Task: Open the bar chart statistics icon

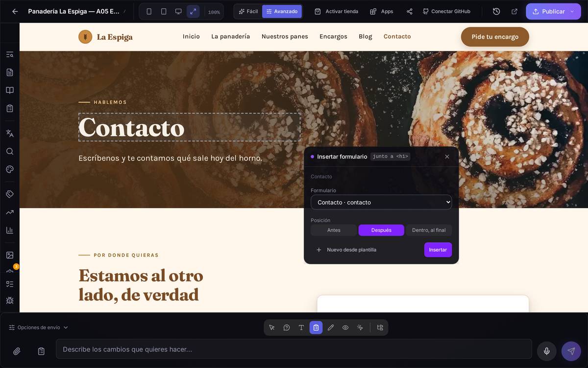Action: pyautogui.click(x=10, y=230)
